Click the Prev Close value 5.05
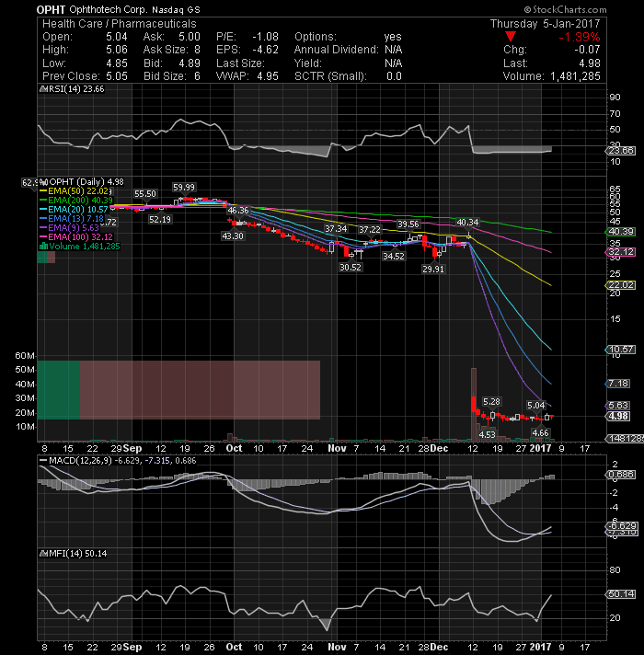644x655 pixels. coord(117,76)
